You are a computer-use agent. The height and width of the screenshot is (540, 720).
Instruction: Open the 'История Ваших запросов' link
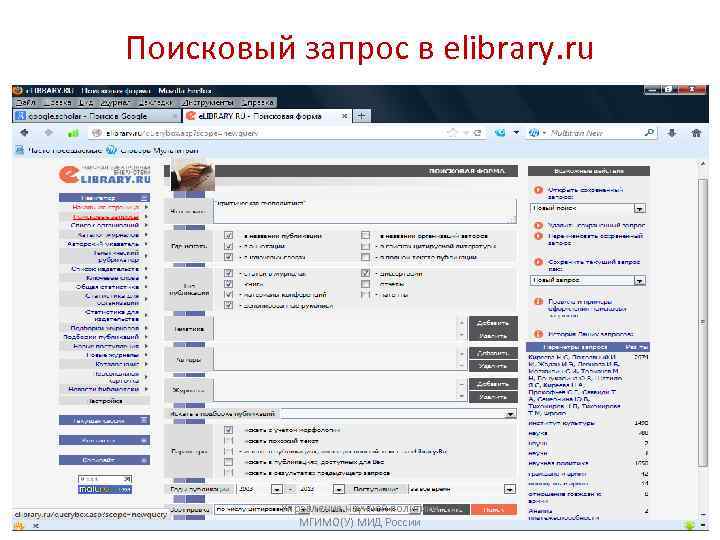pos(591,334)
